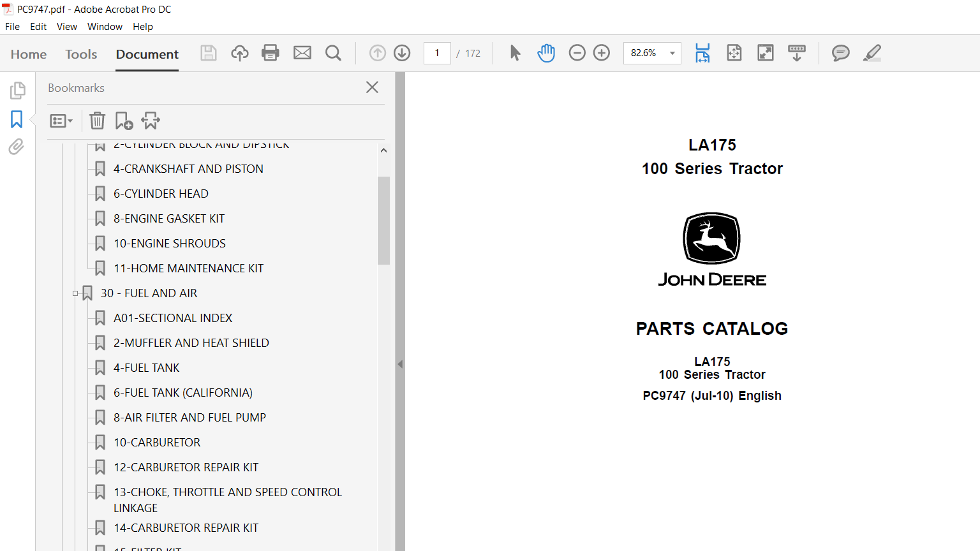980x551 pixels.
Task: Add a new bookmark icon
Action: coord(124,121)
